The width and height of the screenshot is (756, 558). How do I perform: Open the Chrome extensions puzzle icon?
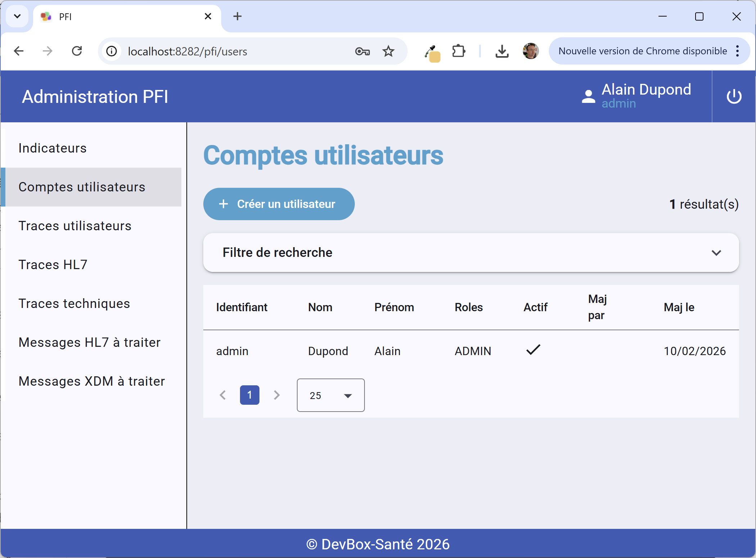(458, 51)
